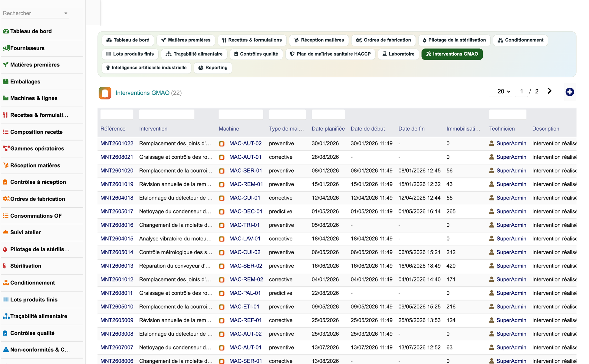The height and width of the screenshot is (364, 589).
Task: Click the Intervention filter input field
Action: 167,115
